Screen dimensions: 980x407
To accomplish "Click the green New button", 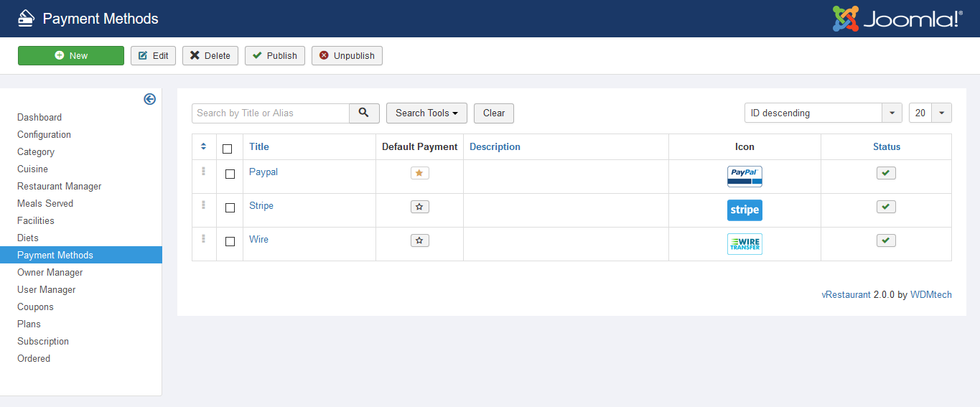I will [x=71, y=55].
